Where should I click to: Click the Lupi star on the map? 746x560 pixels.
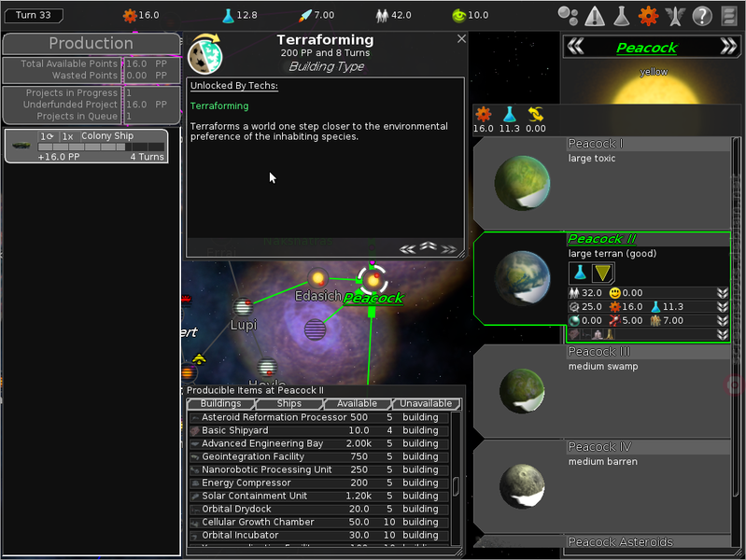pyautogui.click(x=243, y=307)
